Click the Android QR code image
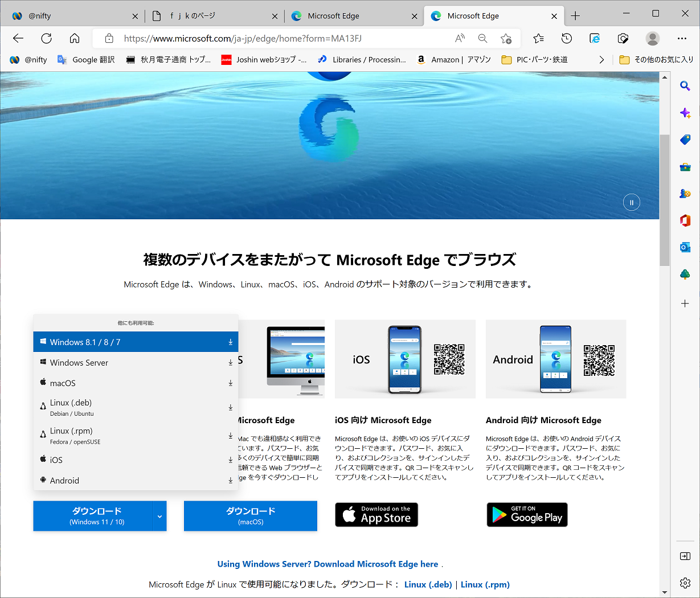The width and height of the screenshot is (700, 598). point(599,360)
